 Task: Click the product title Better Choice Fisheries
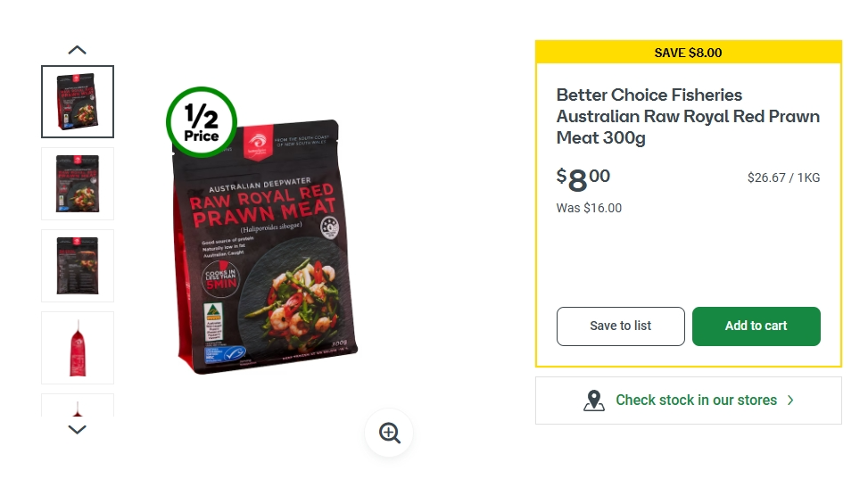688,116
